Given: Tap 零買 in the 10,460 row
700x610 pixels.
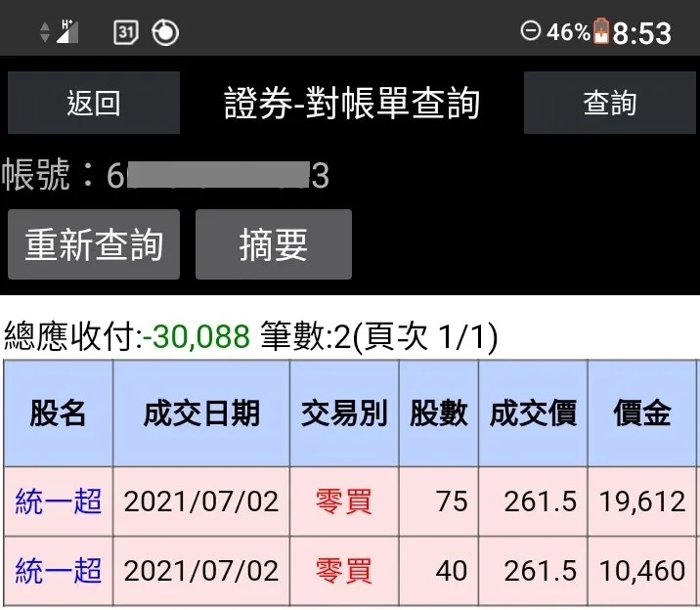Looking at the screenshot, I should (x=344, y=571).
